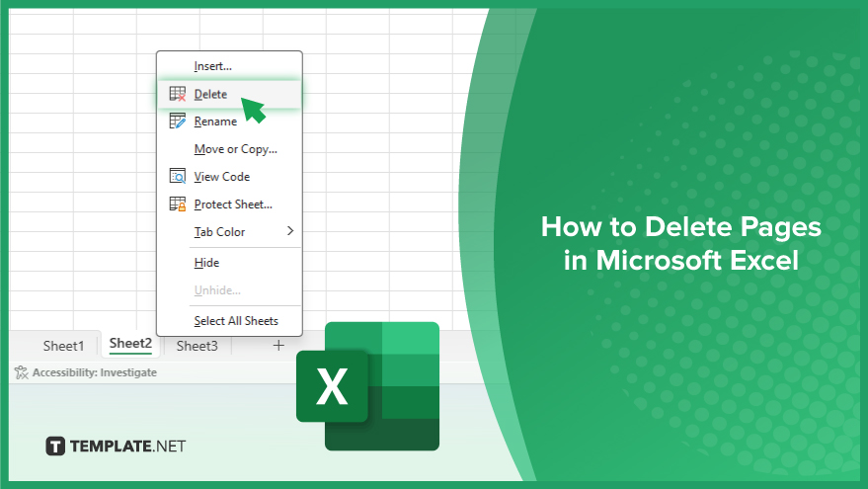Choose Insert... from the context menu
Image resolution: width=868 pixels, height=489 pixels.
[x=229, y=66]
